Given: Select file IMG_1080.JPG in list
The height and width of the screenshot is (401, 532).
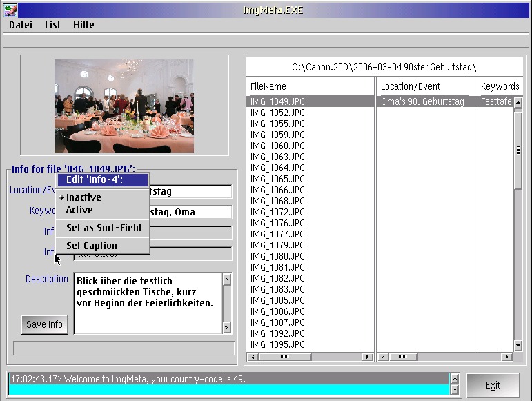Looking at the screenshot, I should [x=310, y=256].
